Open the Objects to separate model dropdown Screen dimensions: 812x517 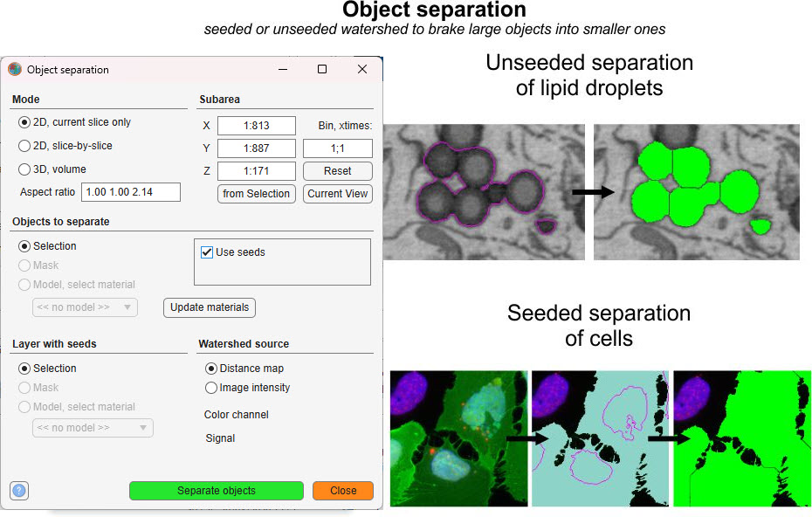point(85,307)
